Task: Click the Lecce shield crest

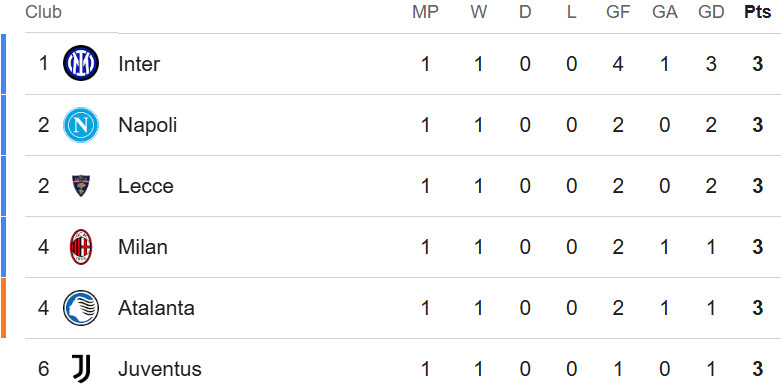Action: pyautogui.click(x=81, y=186)
